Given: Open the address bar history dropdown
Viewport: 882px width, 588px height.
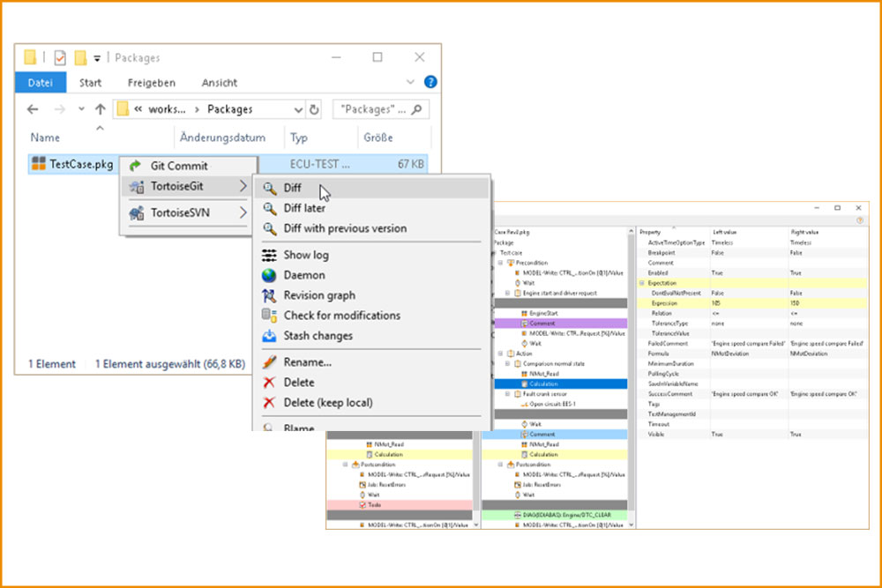Looking at the screenshot, I should 299,110.
